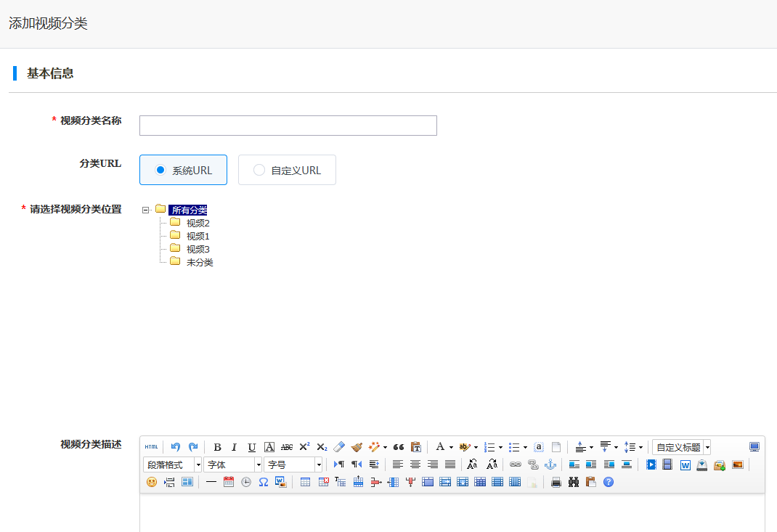Open editor help via question mark icon
This screenshot has width=777, height=532.
coord(609,482)
